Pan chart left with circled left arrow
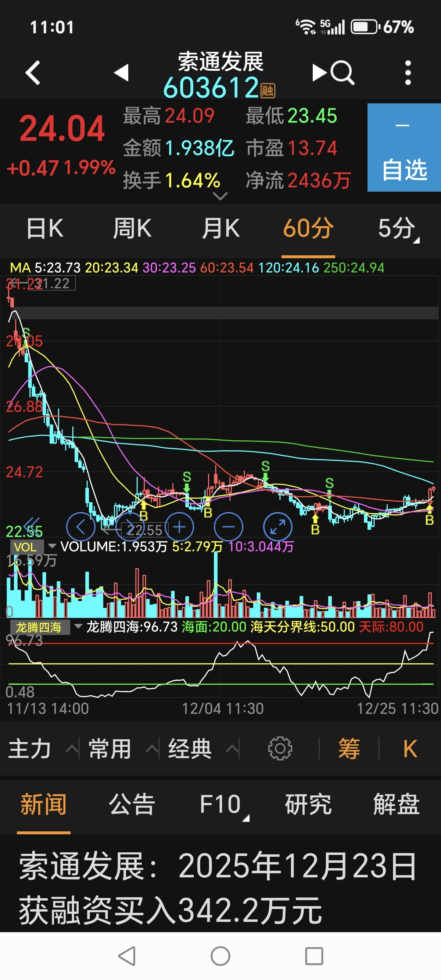 [x=80, y=527]
